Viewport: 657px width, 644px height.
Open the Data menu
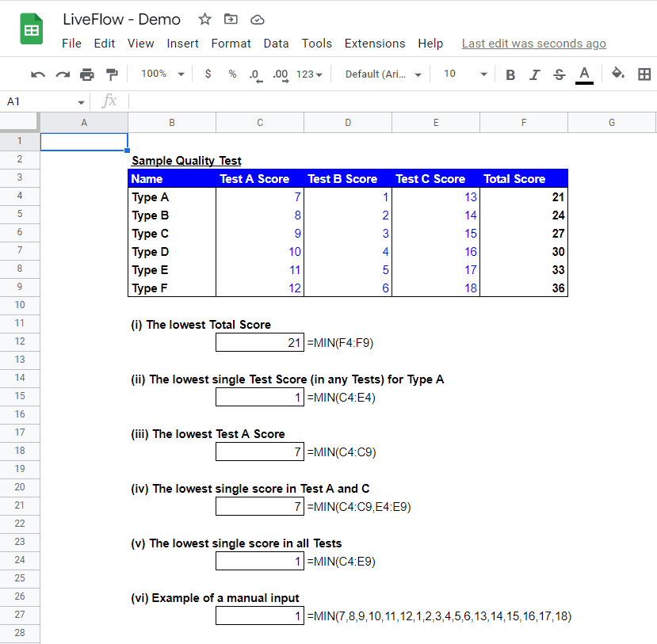coord(276,44)
